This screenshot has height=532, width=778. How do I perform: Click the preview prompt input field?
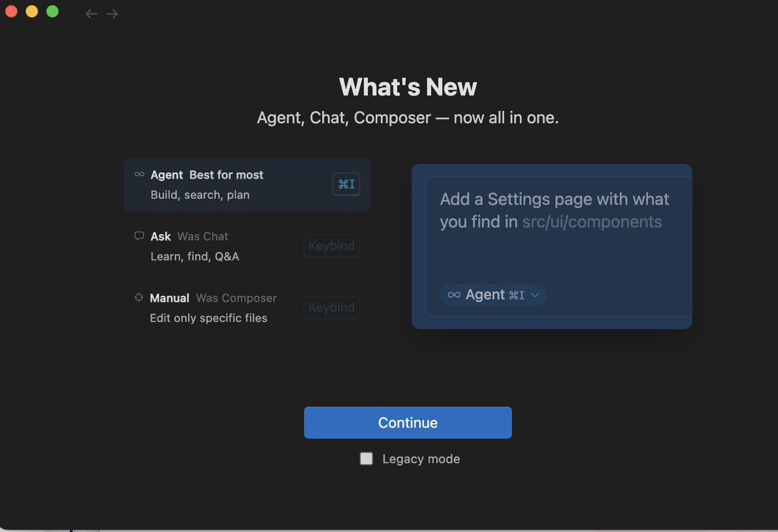coord(558,246)
